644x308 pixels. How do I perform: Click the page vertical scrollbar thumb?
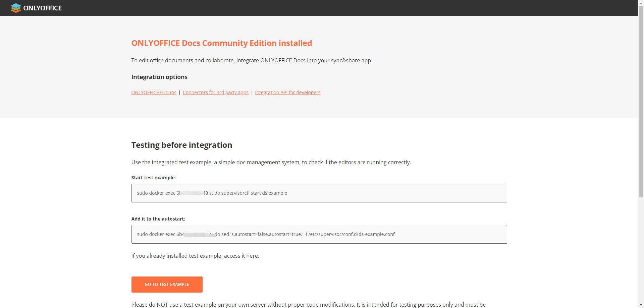point(641,101)
